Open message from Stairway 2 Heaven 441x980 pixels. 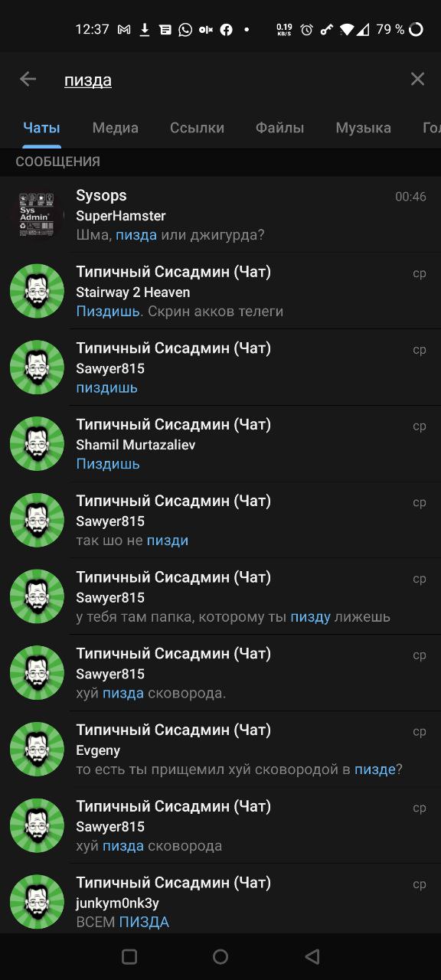[x=220, y=291]
